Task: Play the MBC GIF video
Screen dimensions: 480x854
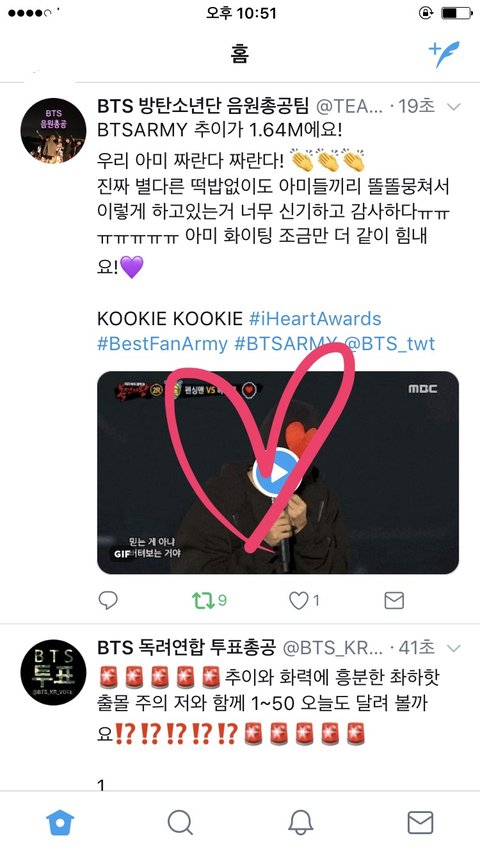Action: point(278,472)
